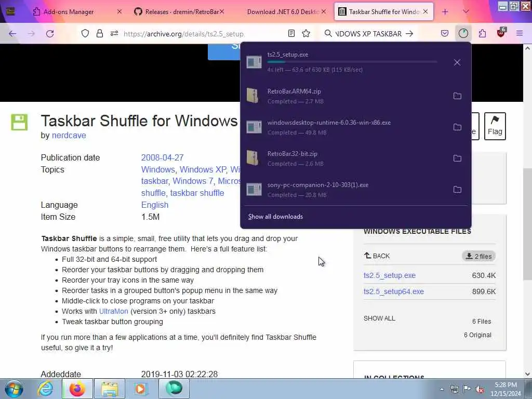Click the Downloads toolbar button
The height and width of the screenshot is (399, 532).
(463, 33)
